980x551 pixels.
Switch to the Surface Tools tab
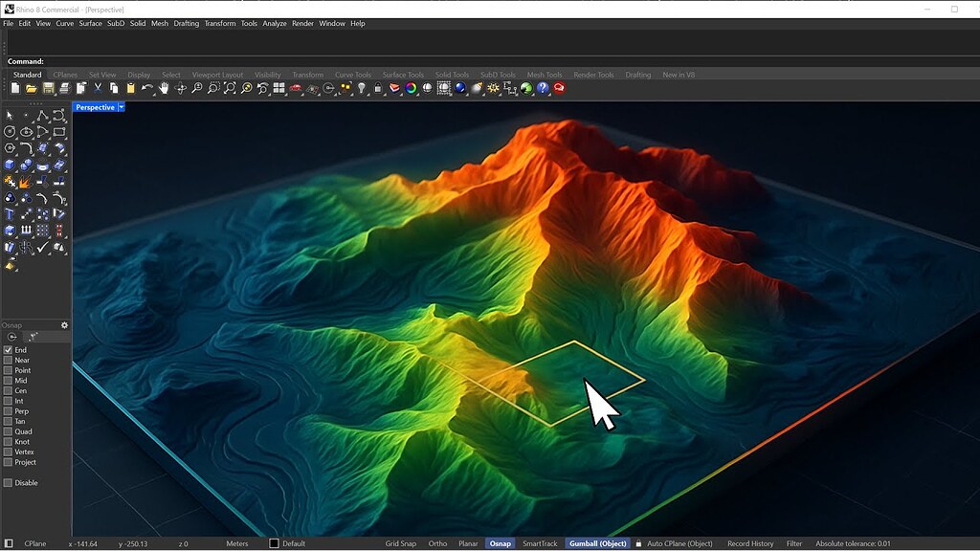coord(403,73)
